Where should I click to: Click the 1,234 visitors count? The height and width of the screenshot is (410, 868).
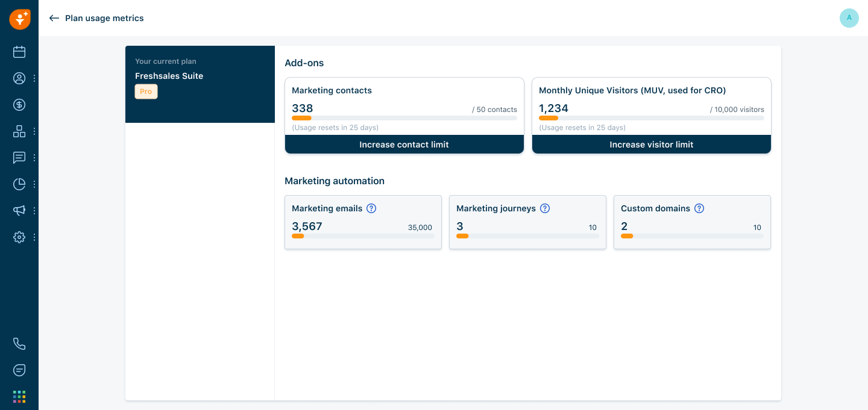pyautogui.click(x=554, y=108)
